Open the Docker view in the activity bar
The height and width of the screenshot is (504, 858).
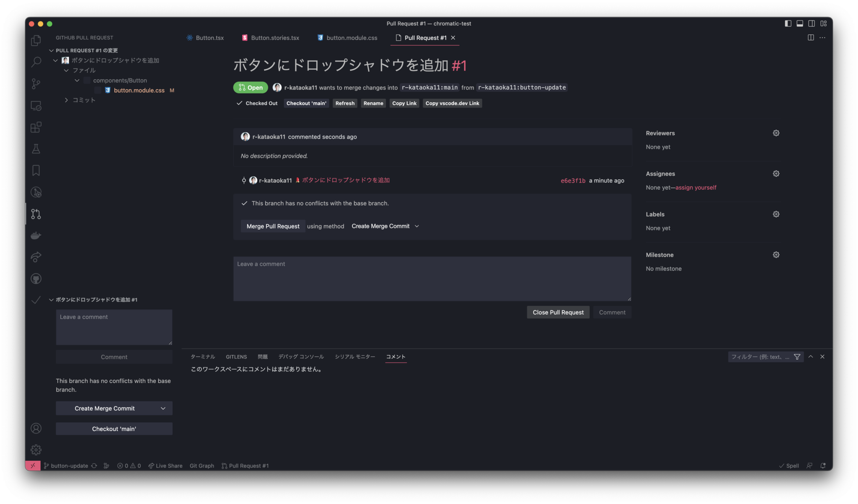(36, 235)
